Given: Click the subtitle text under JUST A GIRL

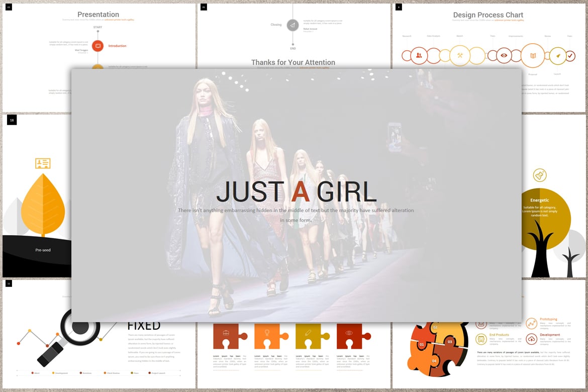Looking at the screenshot, I should (x=296, y=215).
